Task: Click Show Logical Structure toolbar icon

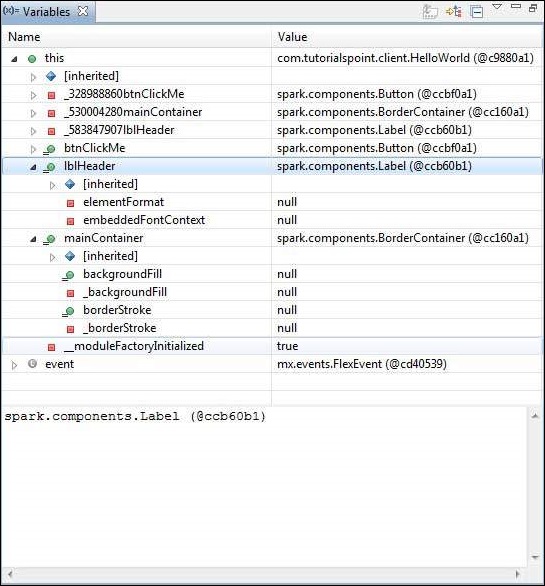Action: (x=454, y=12)
